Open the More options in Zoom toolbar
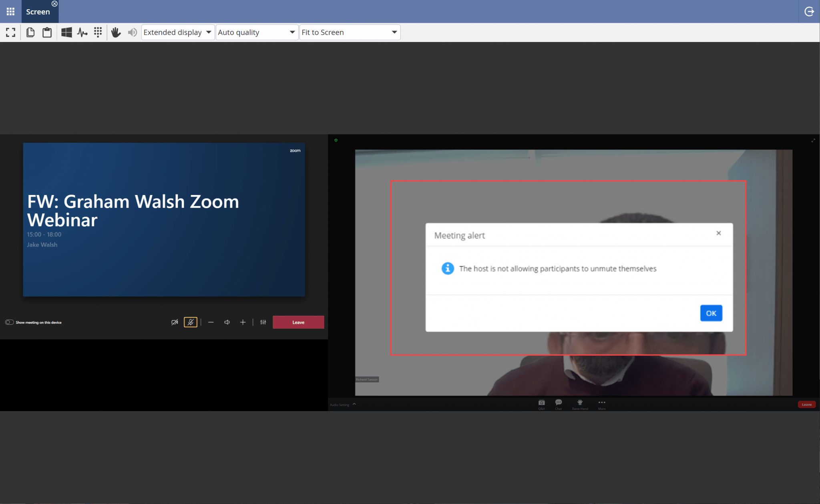The width and height of the screenshot is (820, 504). (602, 404)
